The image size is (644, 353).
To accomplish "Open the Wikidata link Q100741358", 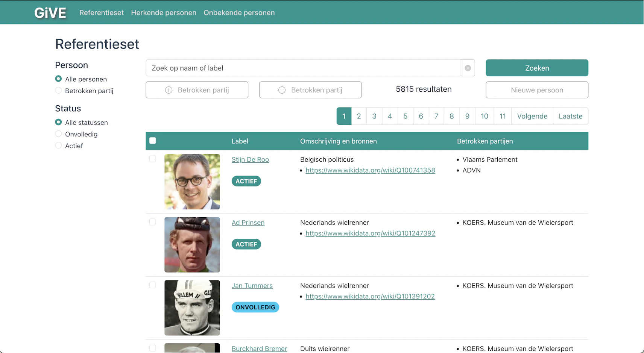I will click(370, 170).
